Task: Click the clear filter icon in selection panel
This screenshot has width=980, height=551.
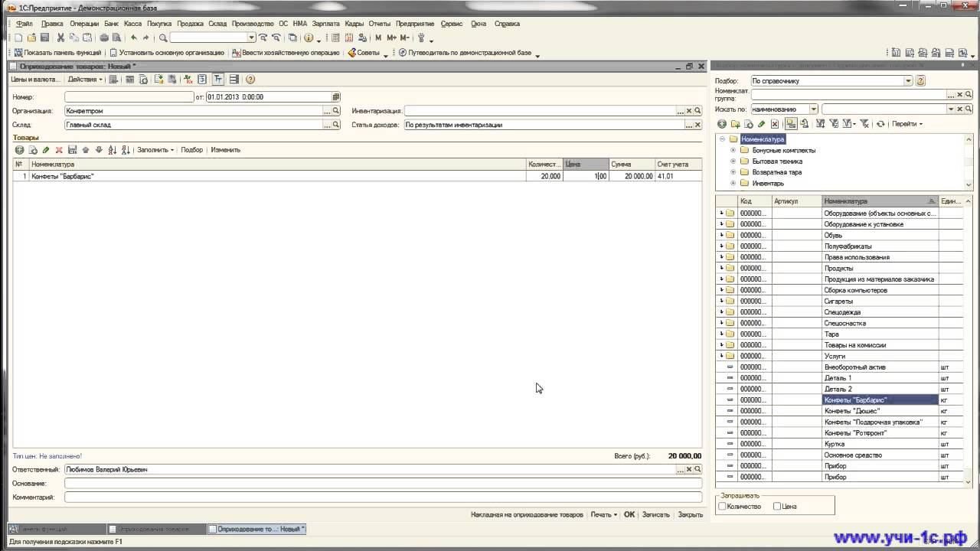Action: (x=864, y=124)
